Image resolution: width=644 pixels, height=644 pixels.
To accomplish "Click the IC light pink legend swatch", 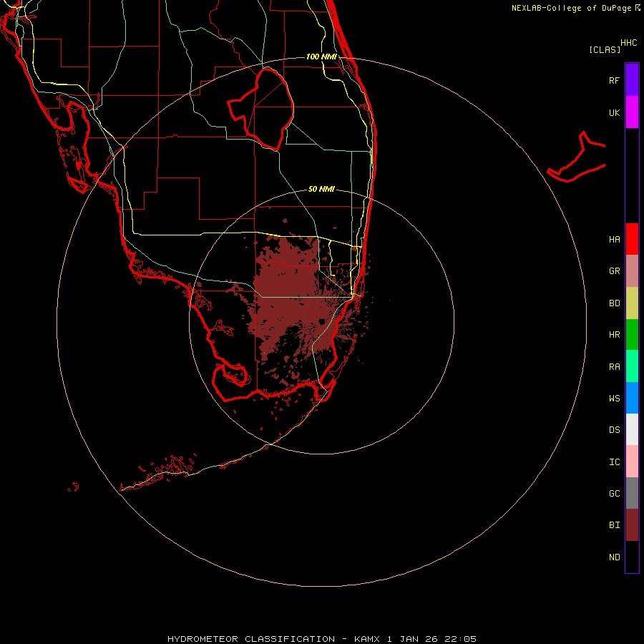I will (632, 462).
